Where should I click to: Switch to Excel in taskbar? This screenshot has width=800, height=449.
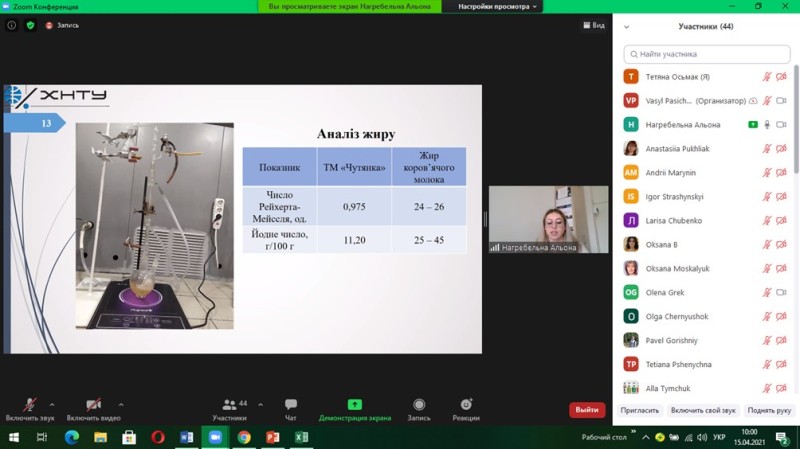[302, 437]
